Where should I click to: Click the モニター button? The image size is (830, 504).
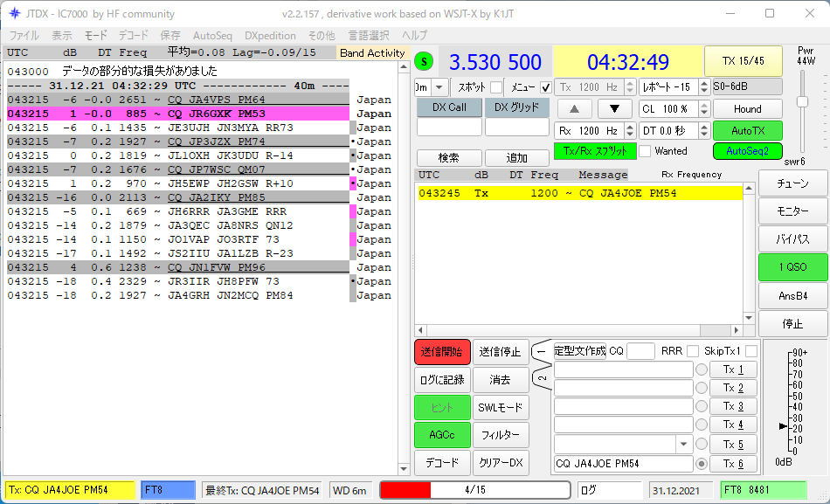point(792,211)
